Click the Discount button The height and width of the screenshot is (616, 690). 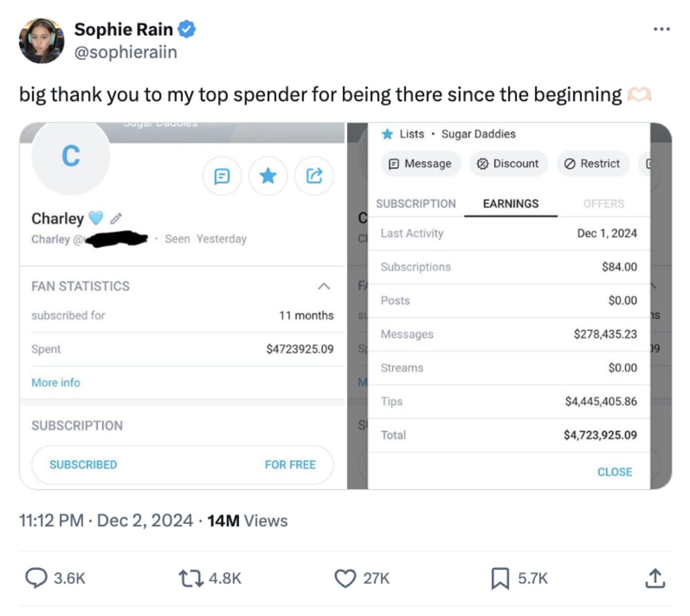pos(508,164)
